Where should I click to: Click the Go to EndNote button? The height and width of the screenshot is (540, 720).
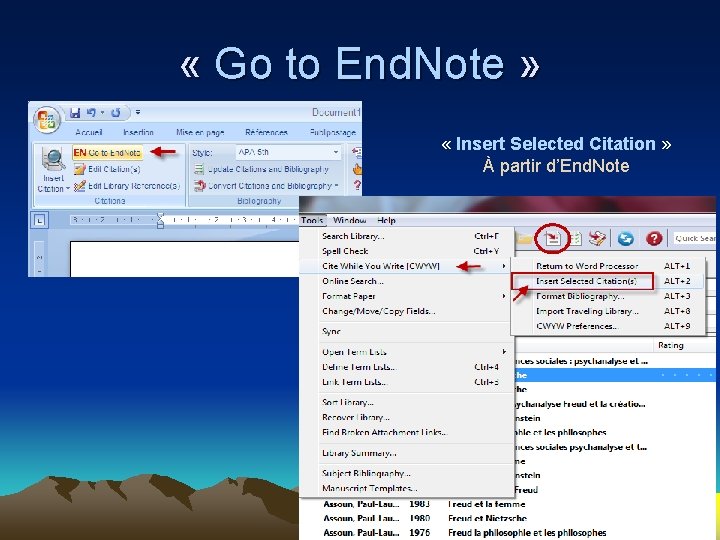click(x=107, y=152)
